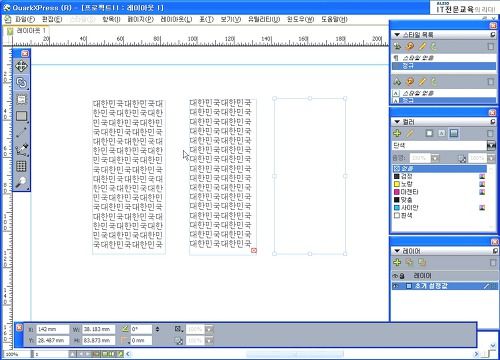Create a new character style sheet
The image size is (500, 360).
coord(397,82)
